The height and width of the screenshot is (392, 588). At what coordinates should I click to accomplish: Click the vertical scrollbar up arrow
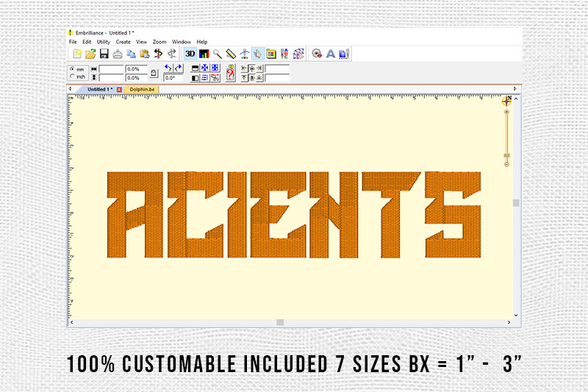516,99
